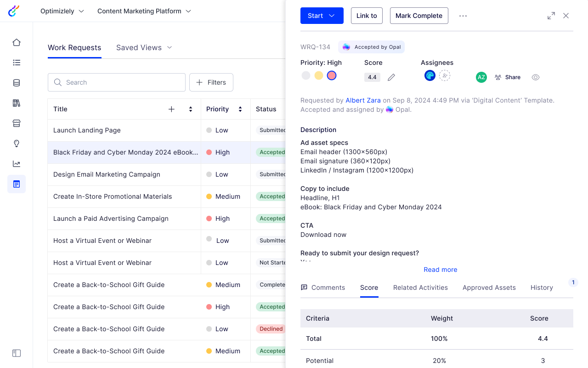
Task: Open the Home icon in sidebar
Action: pos(17,42)
